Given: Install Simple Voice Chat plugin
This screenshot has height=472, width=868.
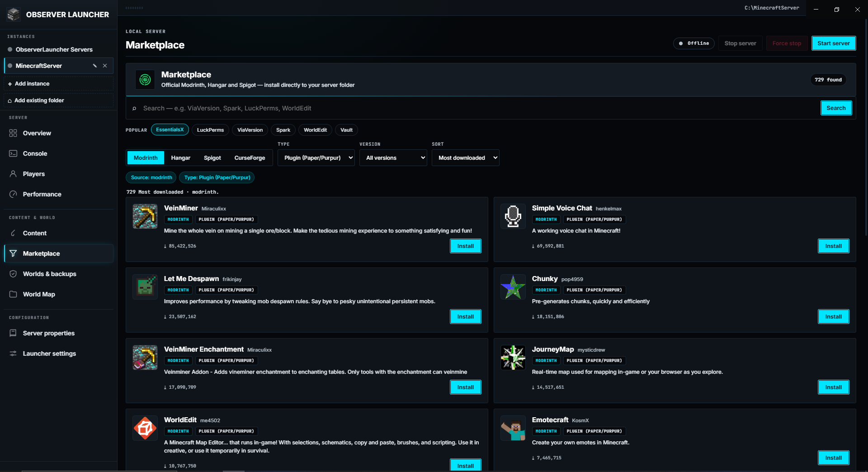Looking at the screenshot, I should click(834, 246).
